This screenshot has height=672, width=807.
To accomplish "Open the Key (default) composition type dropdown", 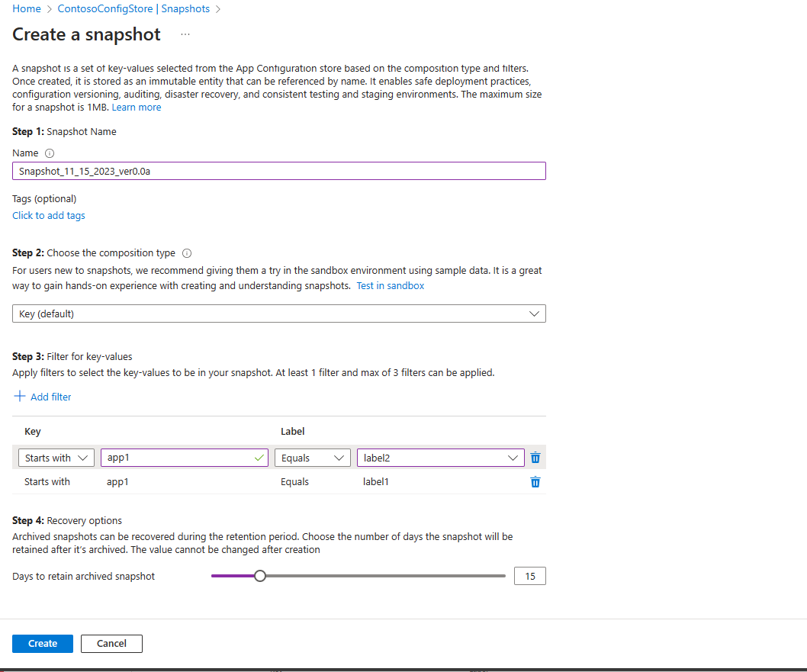I will (x=534, y=313).
